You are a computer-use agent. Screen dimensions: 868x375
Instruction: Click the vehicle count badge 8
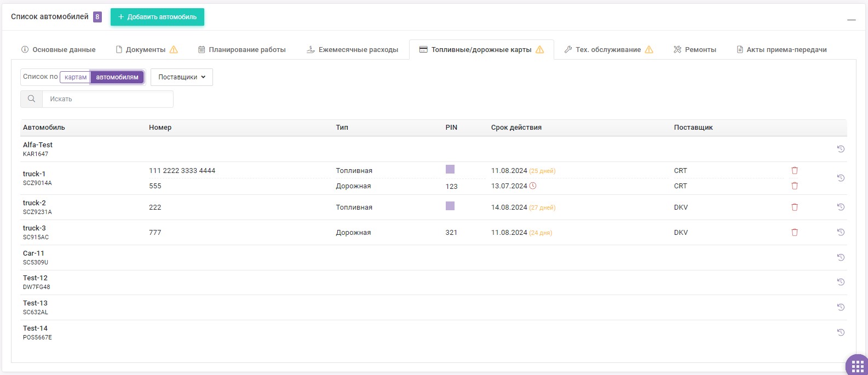click(x=97, y=17)
